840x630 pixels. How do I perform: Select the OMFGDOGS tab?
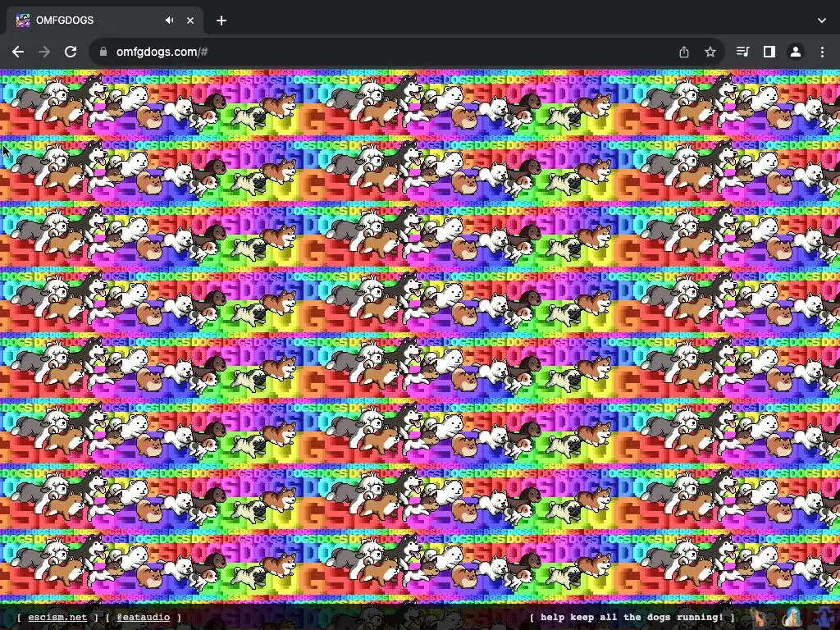point(105,21)
